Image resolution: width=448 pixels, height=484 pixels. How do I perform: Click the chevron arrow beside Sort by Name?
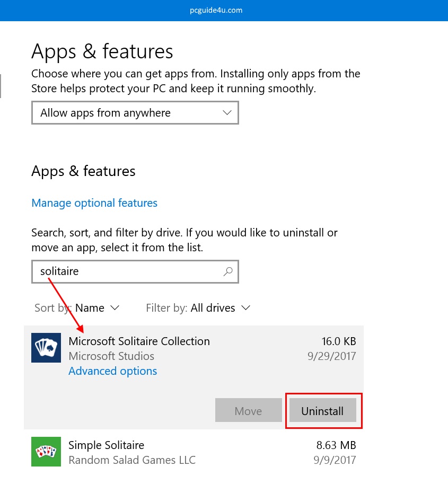[x=115, y=308]
